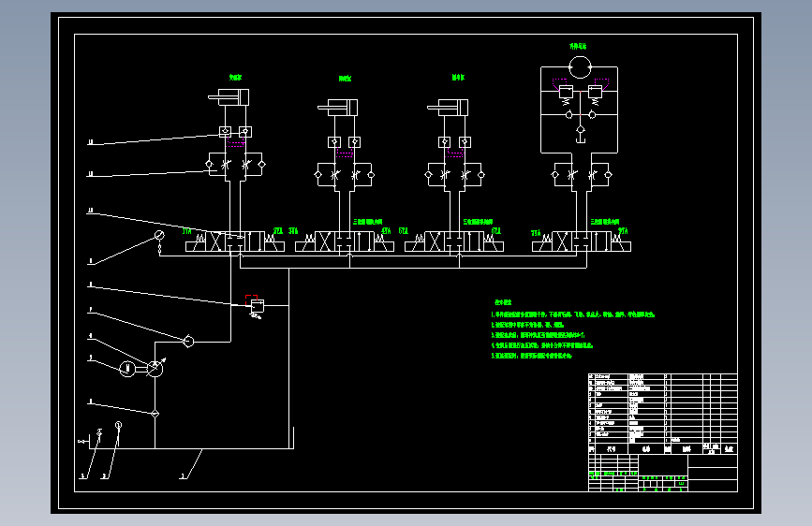This screenshot has width=812, height=526.
Task: Select the hydraulic motor circle symbol
Action: (x=580, y=67)
